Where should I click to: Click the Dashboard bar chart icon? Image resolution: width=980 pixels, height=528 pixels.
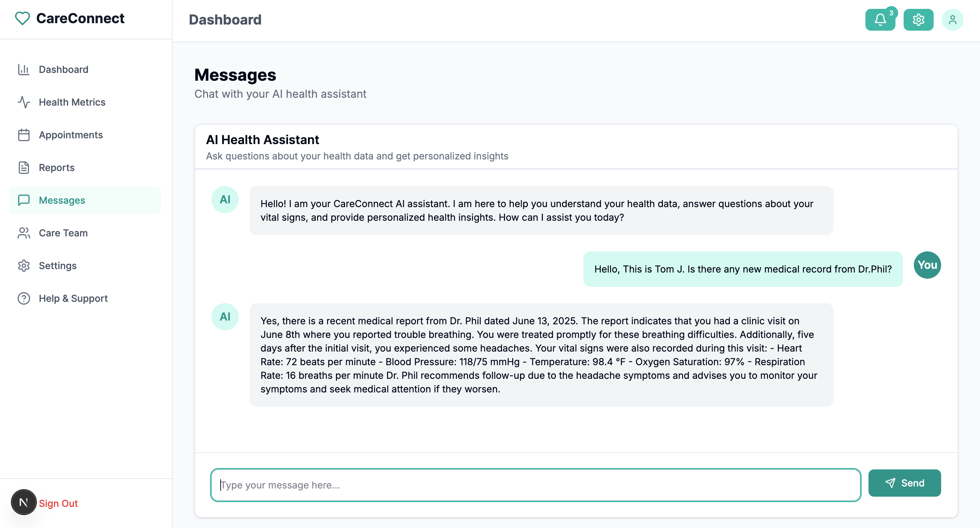click(x=24, y=69)
